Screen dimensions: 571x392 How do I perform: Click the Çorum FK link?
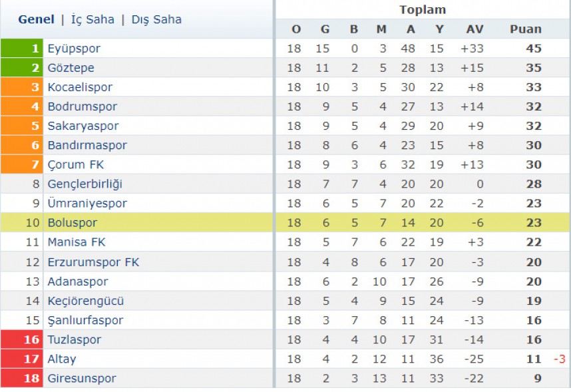(x=76, y=164)
